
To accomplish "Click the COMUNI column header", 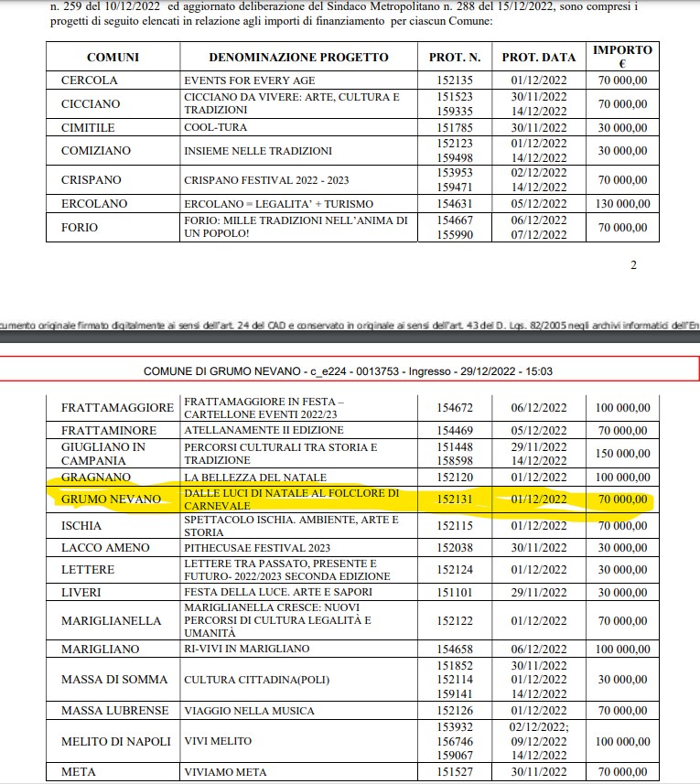I will click(113, 58).
